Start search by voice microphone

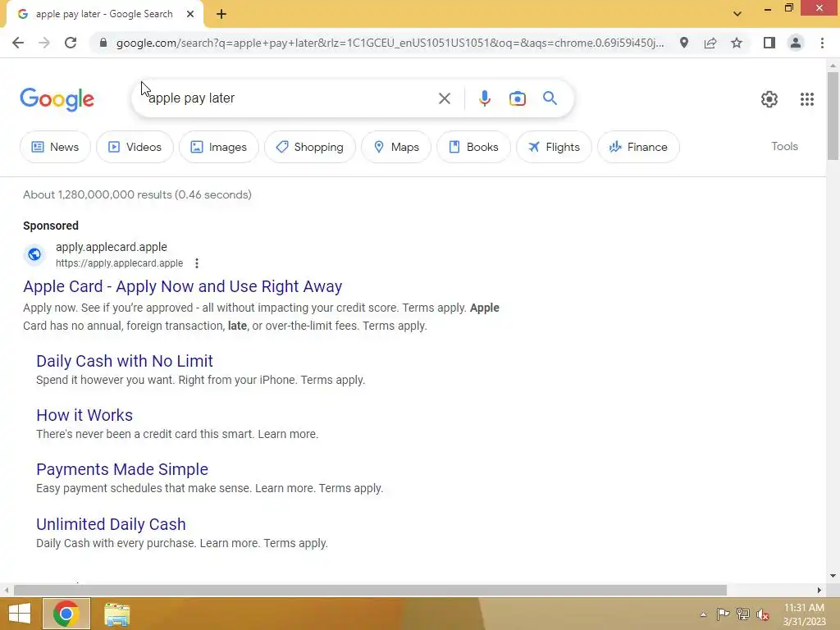(484, 98)
